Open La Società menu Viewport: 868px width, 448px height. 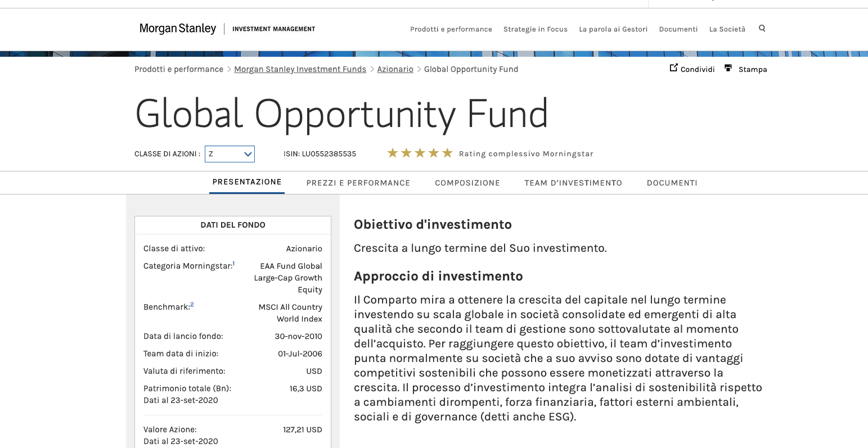[727, 29]
